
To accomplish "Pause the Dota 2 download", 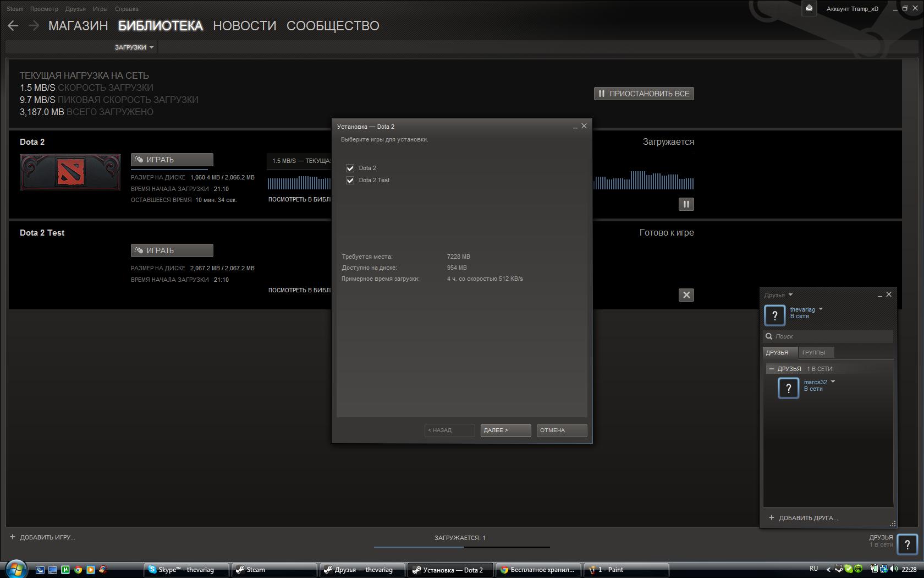I will (686, 204).
